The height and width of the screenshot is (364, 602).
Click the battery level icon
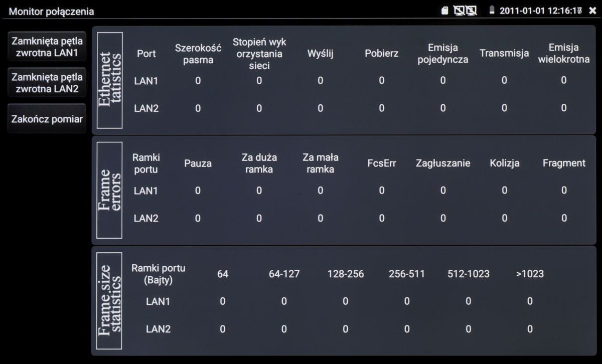click(x=492, y=11)
